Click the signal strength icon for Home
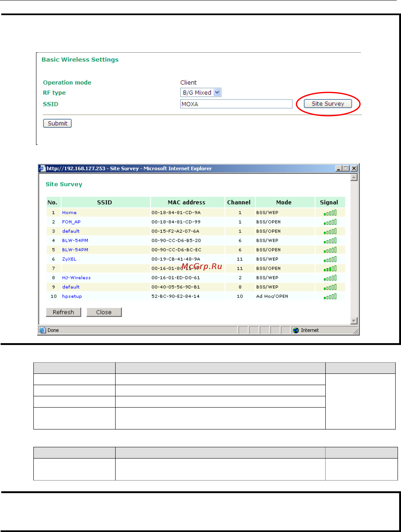This screenshot has height=532, width=401. tap(330, 213)
